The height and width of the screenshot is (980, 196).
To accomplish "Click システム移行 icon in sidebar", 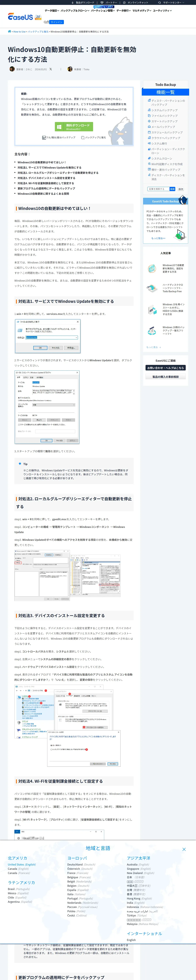I will click(x=149, y=143).
